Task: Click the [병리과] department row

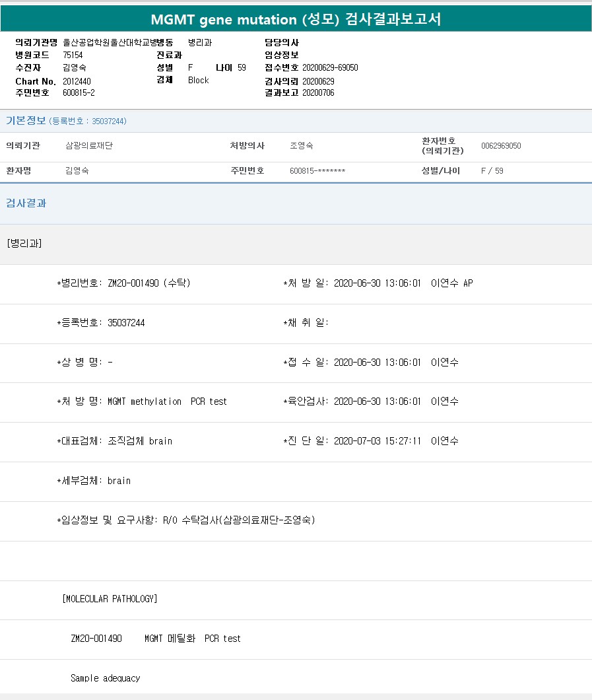Action: tap(24, 244)
